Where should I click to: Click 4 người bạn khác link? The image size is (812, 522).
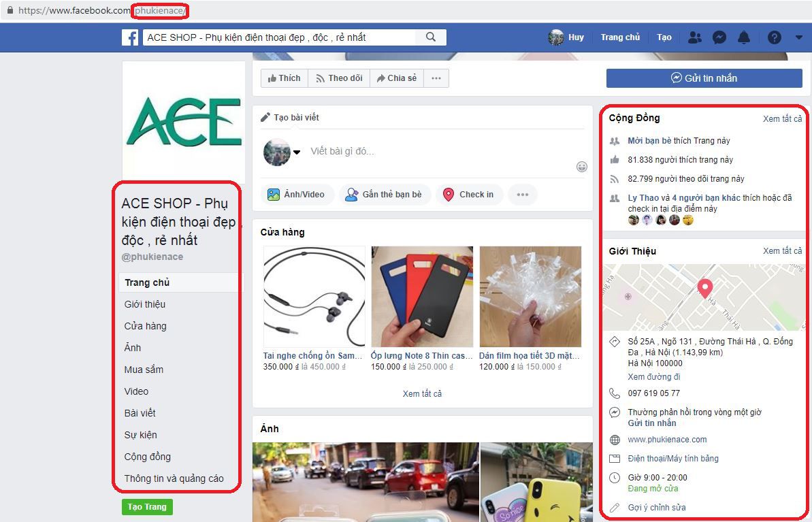coord(707,198)
